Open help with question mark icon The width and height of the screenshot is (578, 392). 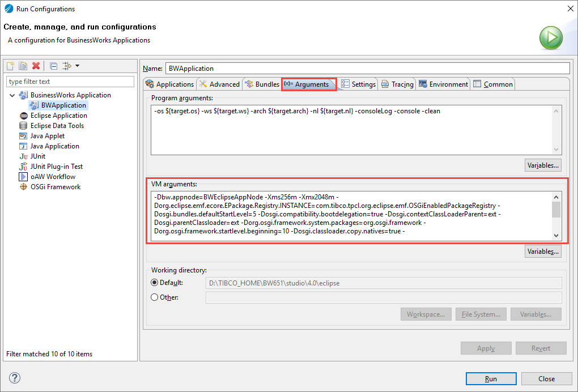(x=15, y=378)
